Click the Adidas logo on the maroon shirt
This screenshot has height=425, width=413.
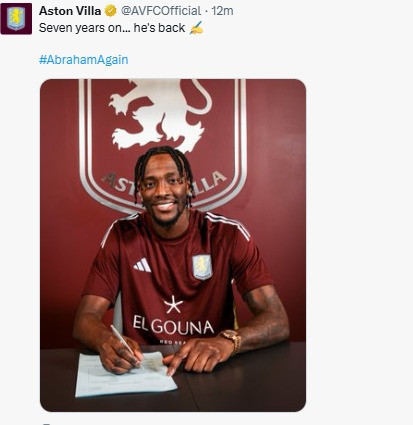142,265
